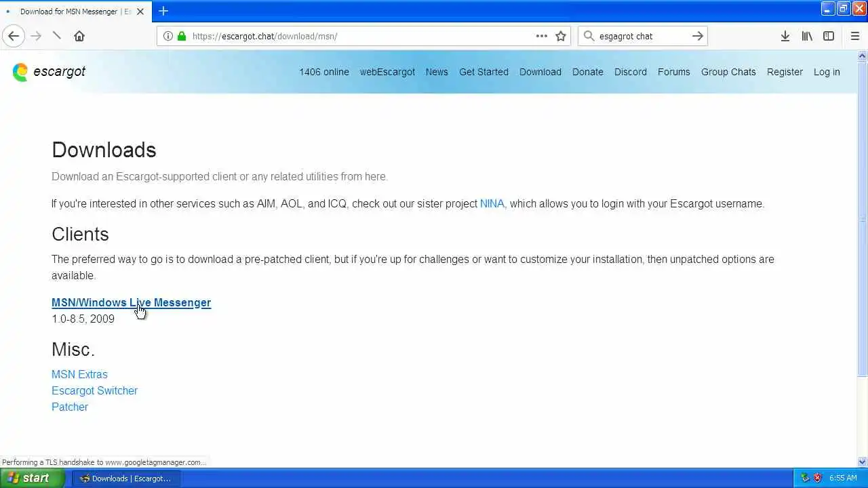Screen dimensions: 868x488
Task: Open the MSN Extras link
Action: pos(79,374)
